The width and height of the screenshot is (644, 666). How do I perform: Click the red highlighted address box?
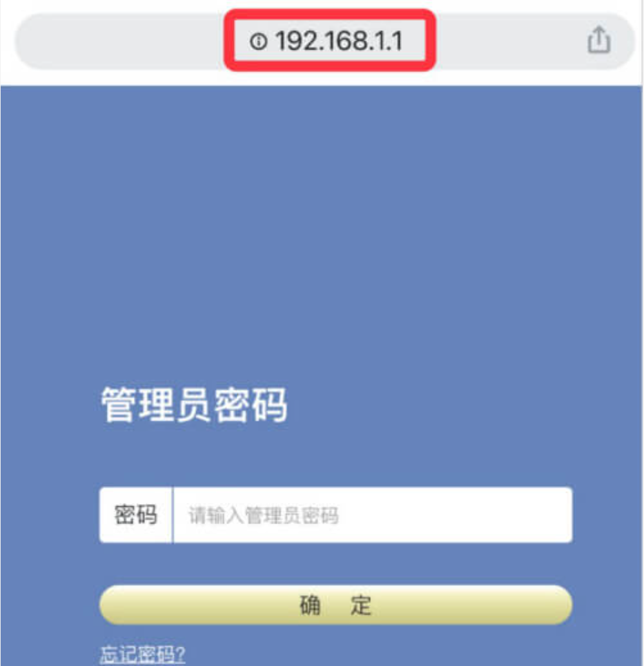click(330, 41)
